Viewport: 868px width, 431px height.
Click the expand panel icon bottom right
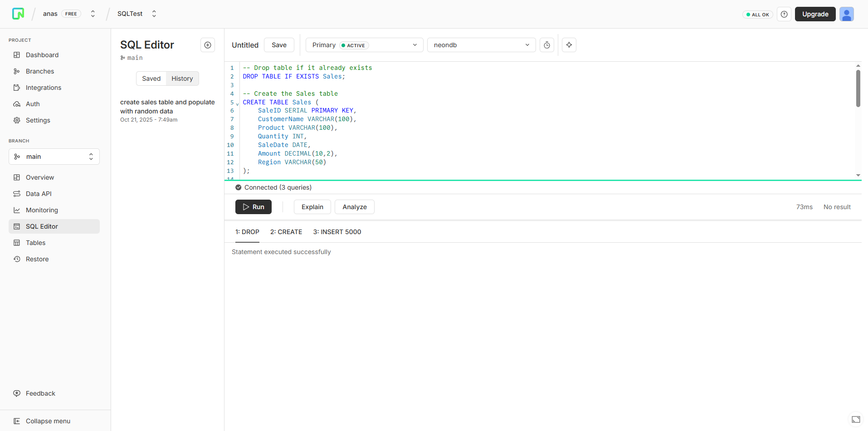click(x=856, y=419)
